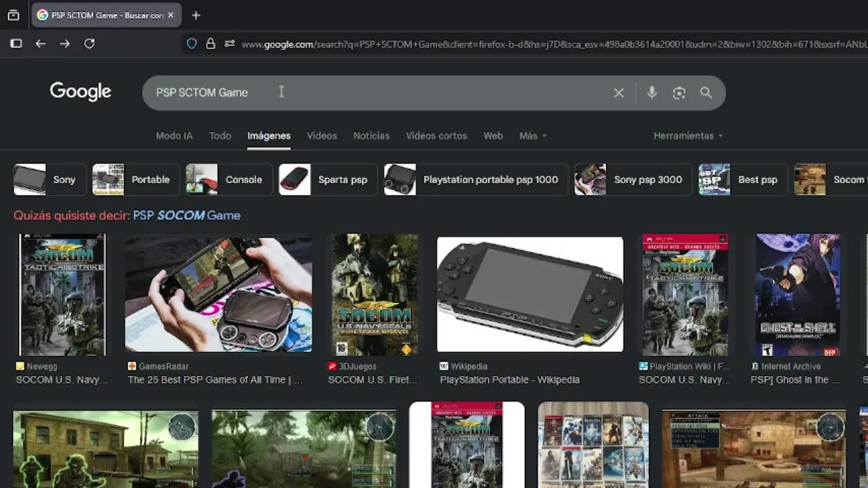This screenshot has width=868, height=488.
Task: Open a new tab with the plus icon
Action: click(x=196, y=15)
